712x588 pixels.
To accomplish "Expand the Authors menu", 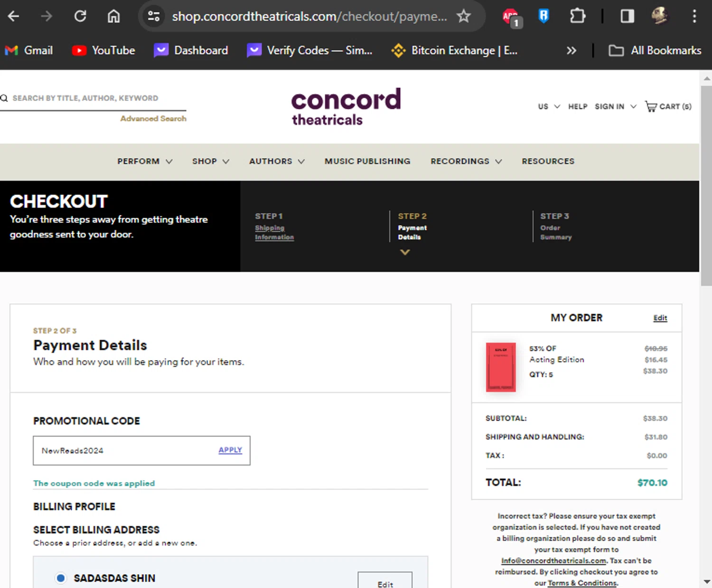I will 277,161.
